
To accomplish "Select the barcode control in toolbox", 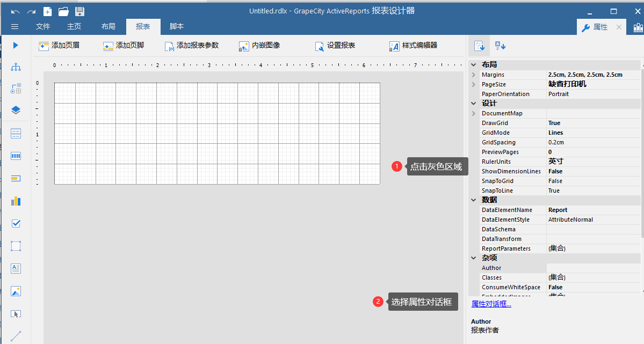I will pos(16,156).
